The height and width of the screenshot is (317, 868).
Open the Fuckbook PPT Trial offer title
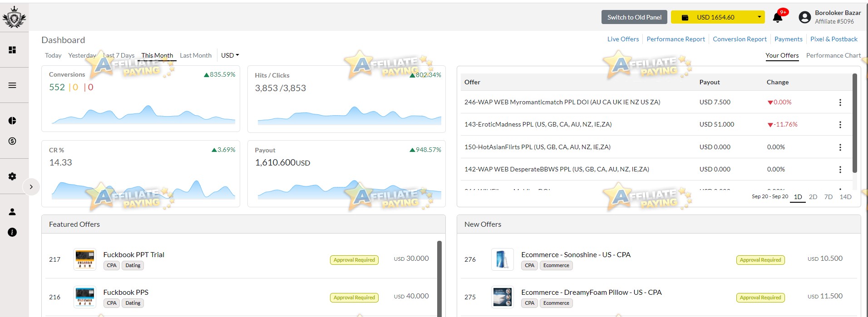point(134,254)
